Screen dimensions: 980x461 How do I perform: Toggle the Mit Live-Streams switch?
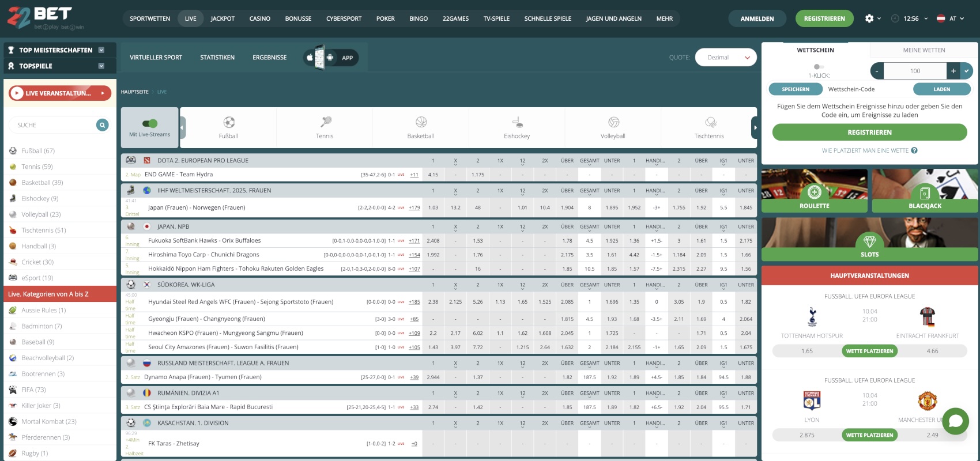150,123
